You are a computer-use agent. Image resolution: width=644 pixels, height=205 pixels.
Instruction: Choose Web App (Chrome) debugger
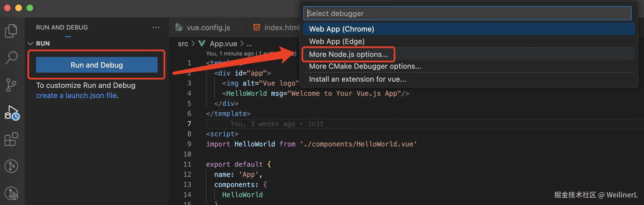[x=341, y=29]
